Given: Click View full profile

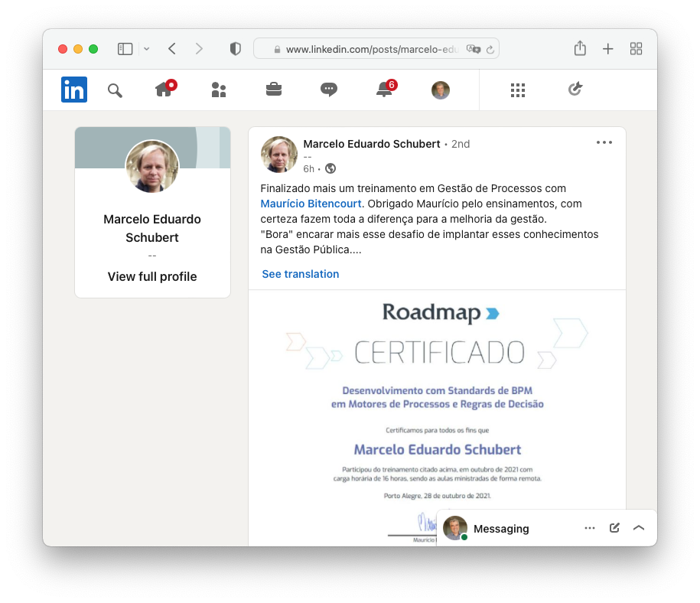Looking at the screenshot, I should [x=152, y=276].
